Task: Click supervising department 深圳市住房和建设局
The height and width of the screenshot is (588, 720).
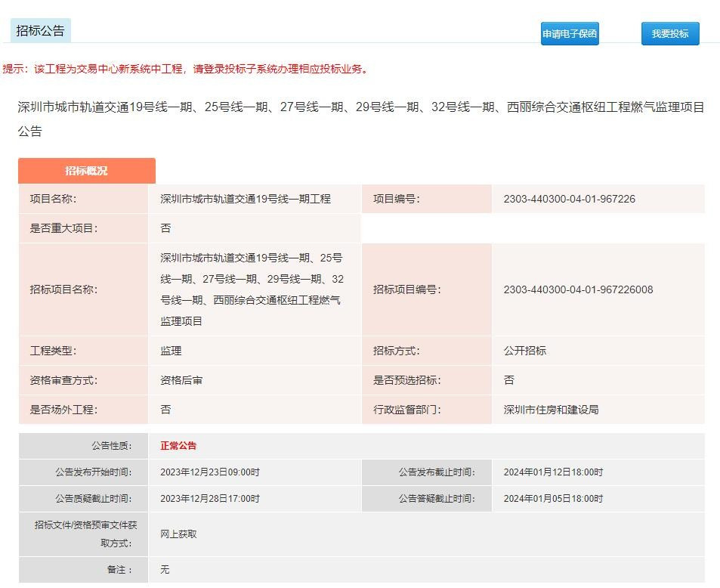Action: 551,410
